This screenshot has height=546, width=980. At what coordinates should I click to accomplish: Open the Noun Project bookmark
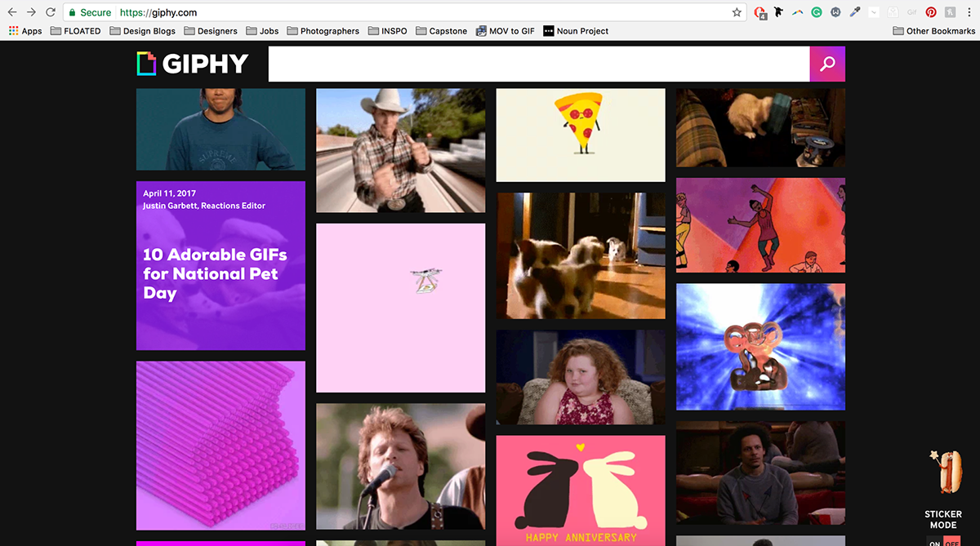(576, 31)
